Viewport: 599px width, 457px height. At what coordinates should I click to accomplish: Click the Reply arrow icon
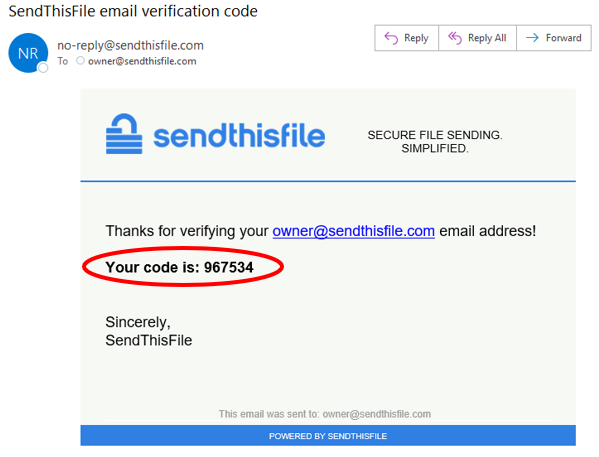tap(391, 38)
